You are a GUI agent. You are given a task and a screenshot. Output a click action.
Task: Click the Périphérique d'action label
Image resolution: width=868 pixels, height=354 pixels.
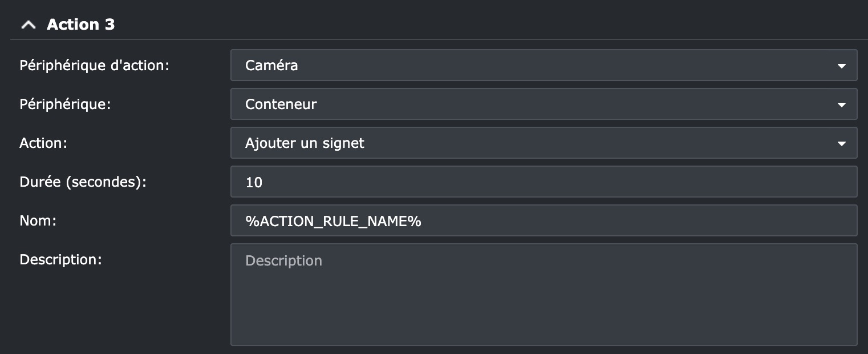pyautogui.click(x=94, y=65)
